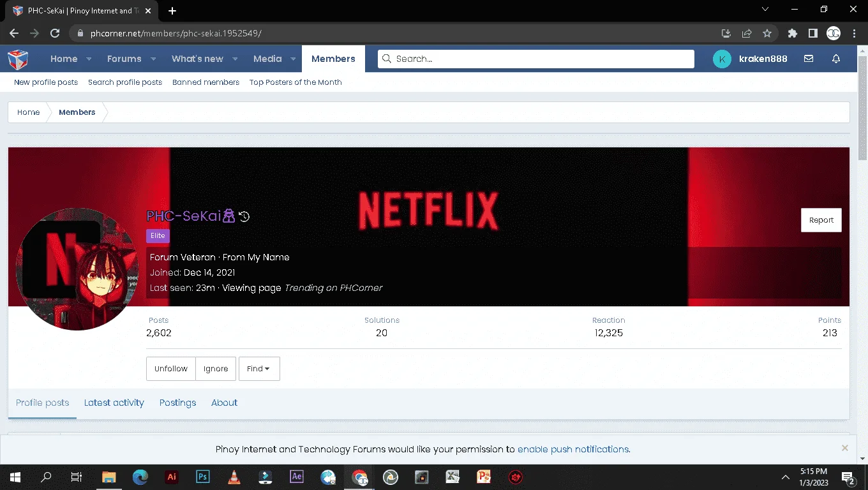Image resolution: width=868 pixels, height=490 pixels.
Task: Launch VLC media player from taskbar
Action: click(x=234, y=477)
